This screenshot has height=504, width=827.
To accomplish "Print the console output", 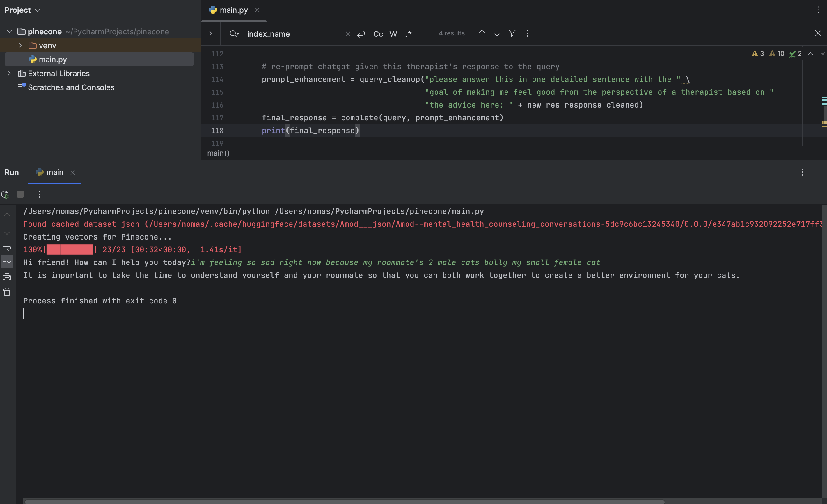I will [x=7, y=277].
